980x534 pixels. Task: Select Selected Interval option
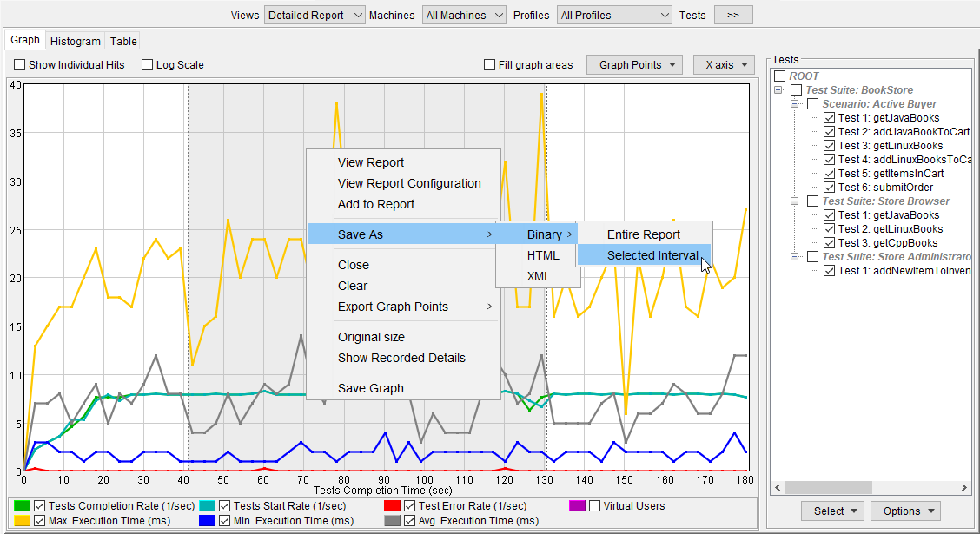(644, 255)
